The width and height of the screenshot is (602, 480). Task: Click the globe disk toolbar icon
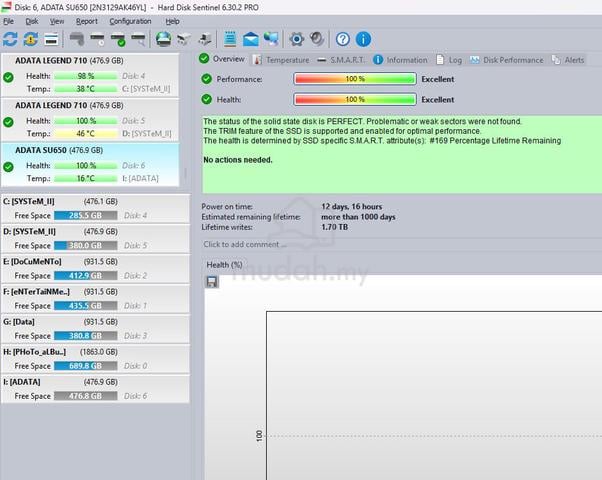164,39
